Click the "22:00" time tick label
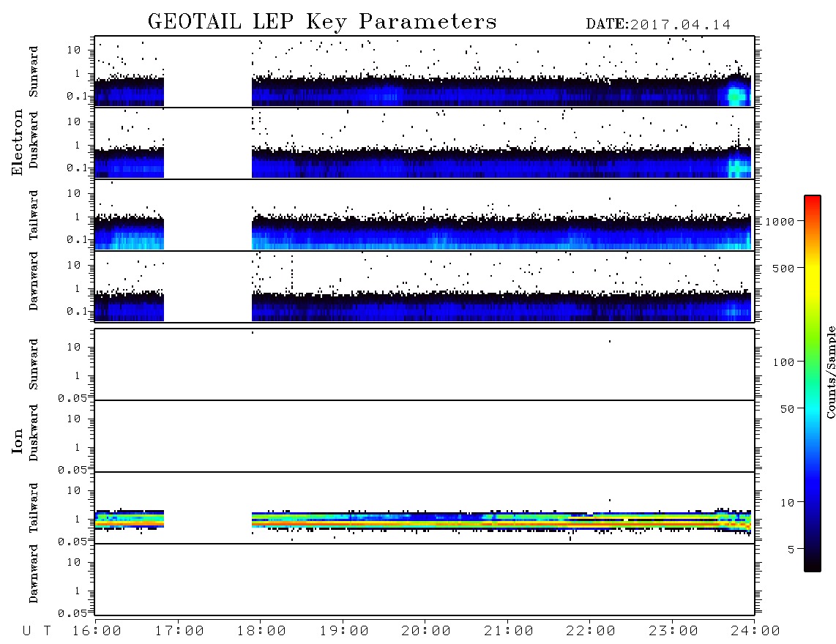This screenshot has height=644, width=836. pyautogui.click(x=591, y=632)
